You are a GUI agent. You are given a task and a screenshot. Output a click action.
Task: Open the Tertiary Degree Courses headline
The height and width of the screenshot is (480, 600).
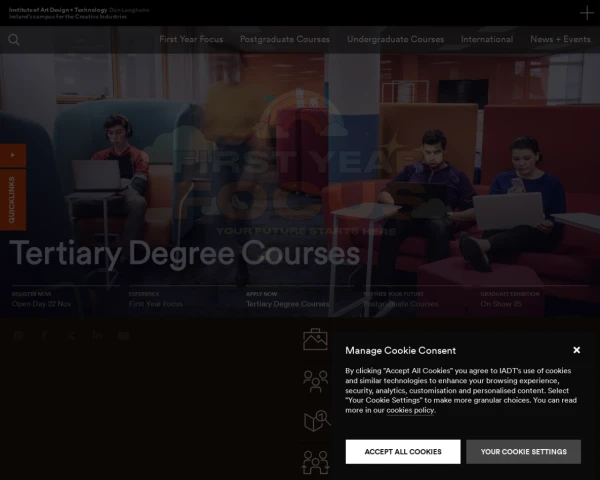coord(184,253)
